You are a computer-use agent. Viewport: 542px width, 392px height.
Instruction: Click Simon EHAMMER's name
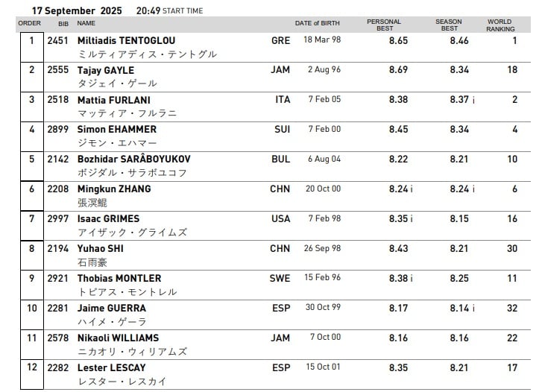pyautogui.click(x=117, y=129)
